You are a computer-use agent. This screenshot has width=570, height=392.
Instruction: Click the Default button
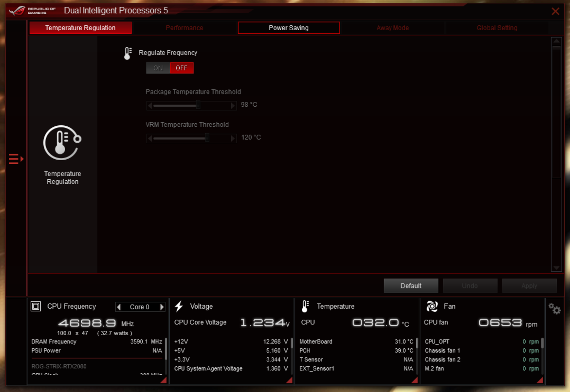tap(411, 286)
